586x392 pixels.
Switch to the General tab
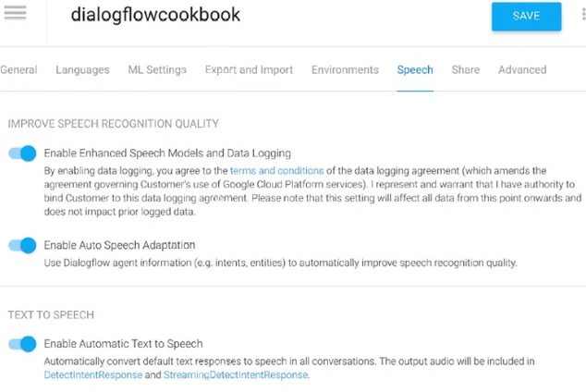point(18,70)
